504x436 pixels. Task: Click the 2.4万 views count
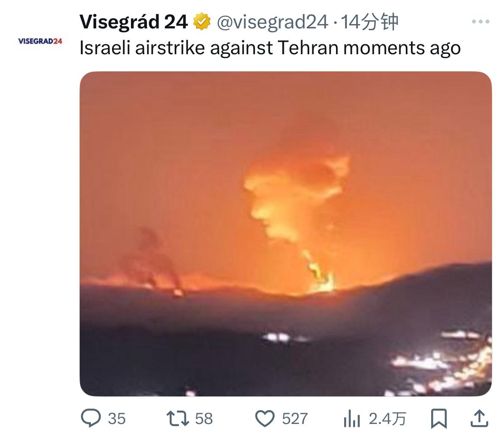pos(387,419)
